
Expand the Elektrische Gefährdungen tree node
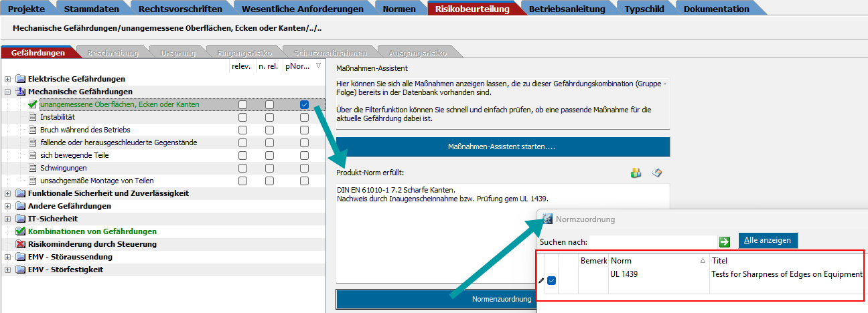7,79
